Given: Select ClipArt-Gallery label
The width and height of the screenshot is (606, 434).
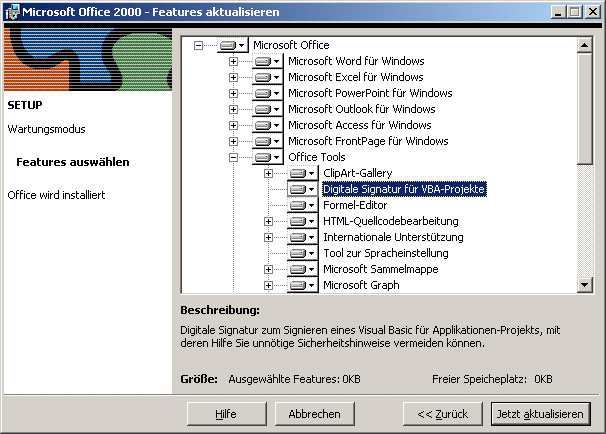Looking at the screenshot, I should tap(357, 173).
